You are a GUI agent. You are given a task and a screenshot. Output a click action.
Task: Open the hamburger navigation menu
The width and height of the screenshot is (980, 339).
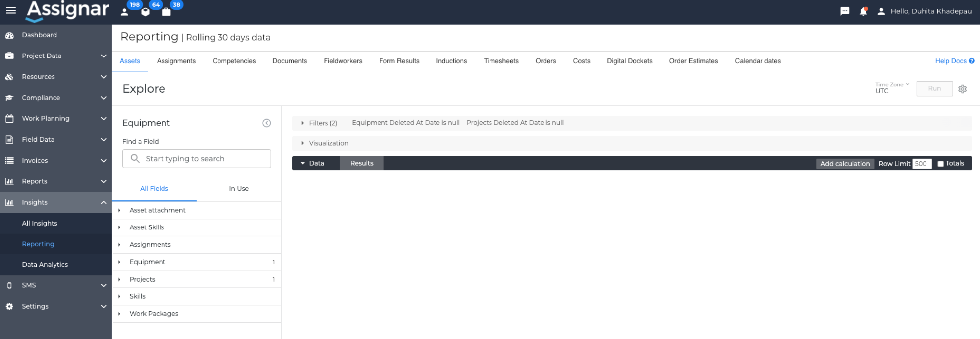click(x=11, y=10)
